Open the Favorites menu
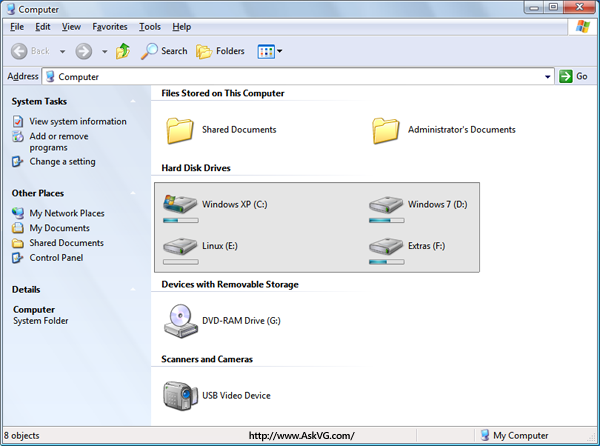The image size is (600, 446). pos(110,27)
